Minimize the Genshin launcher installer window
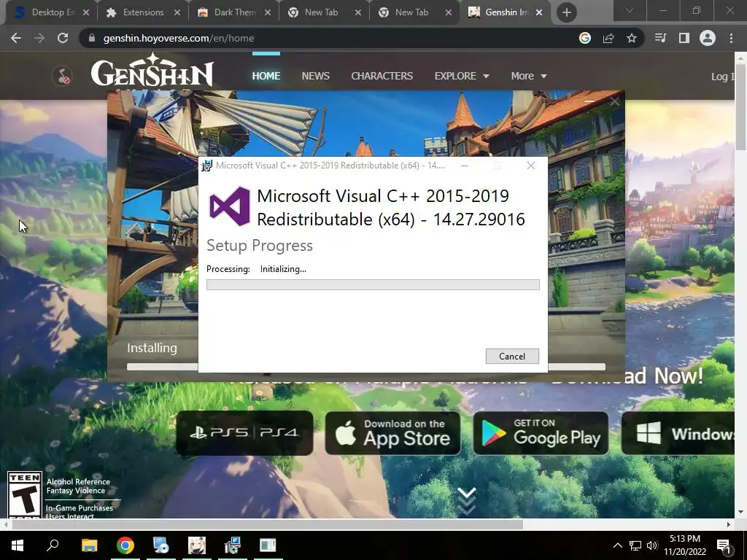 [x=589, y=101]
